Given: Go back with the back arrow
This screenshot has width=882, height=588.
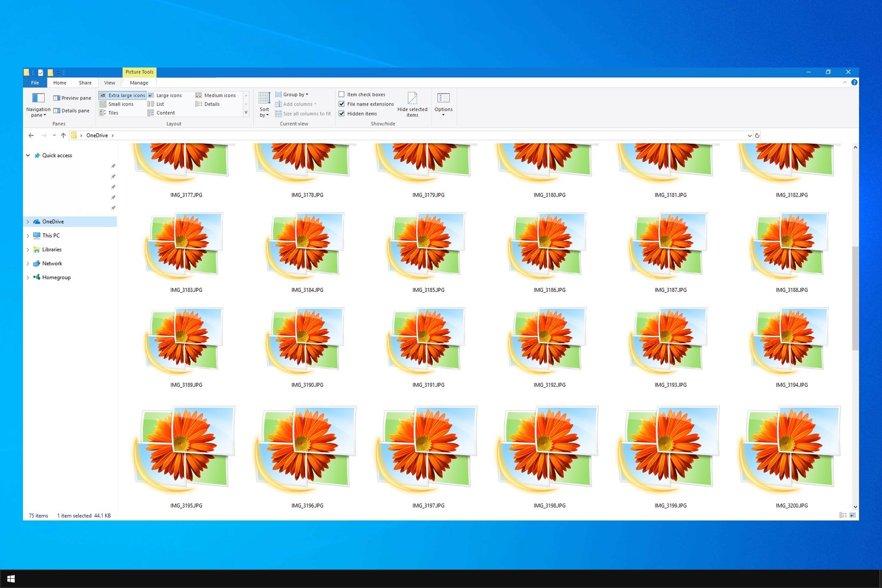Looking at the screenshot, I should tap(31, 136).
